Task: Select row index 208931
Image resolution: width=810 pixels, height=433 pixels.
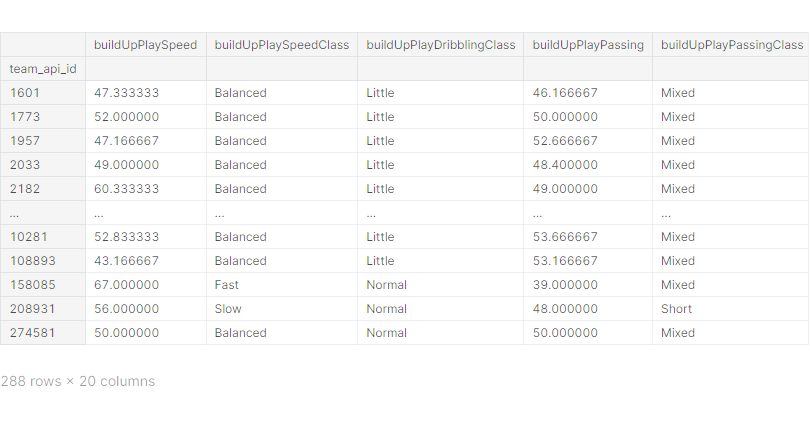Action: [x=33, y=309]
